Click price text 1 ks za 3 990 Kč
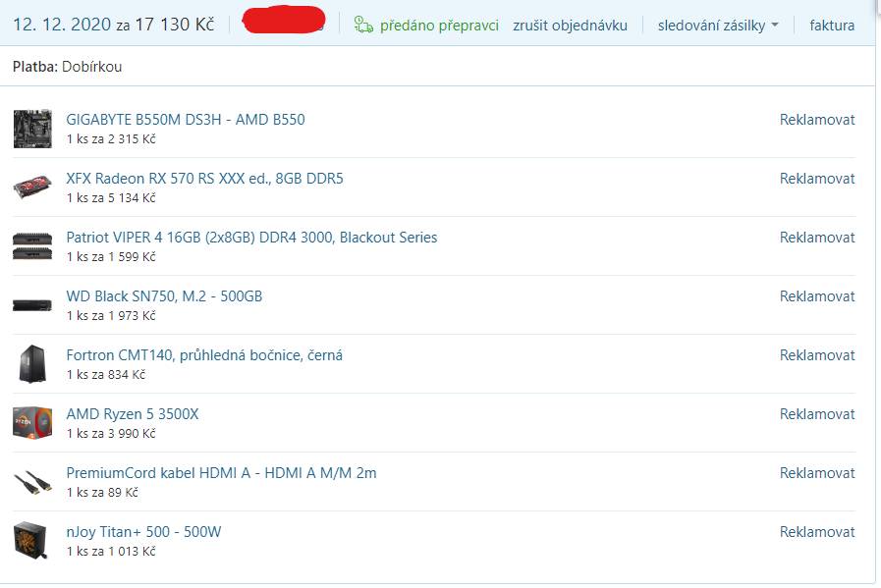Viewport: 881px width, 588px height. (x=111, y=434)
